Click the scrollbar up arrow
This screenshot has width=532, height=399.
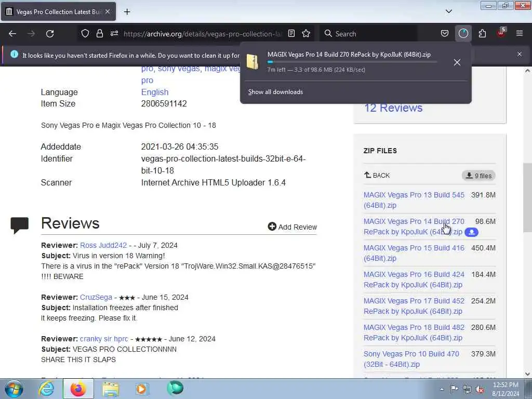pos(527,71)
